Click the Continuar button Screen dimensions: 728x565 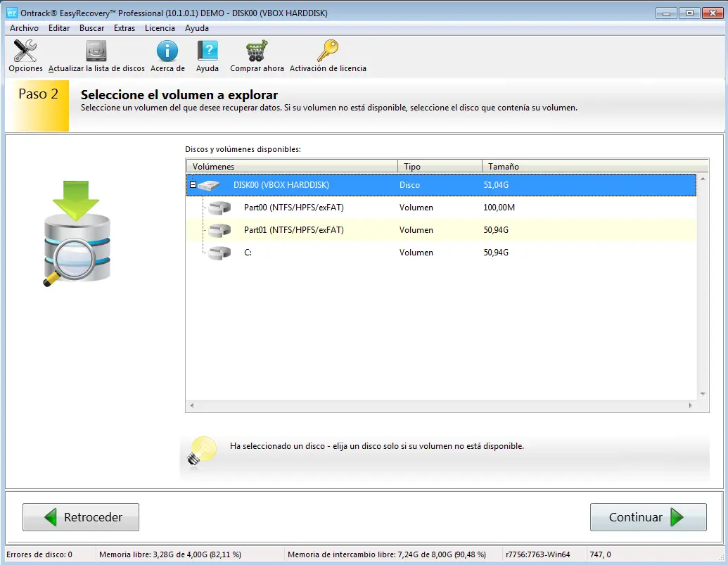[648, 517]
